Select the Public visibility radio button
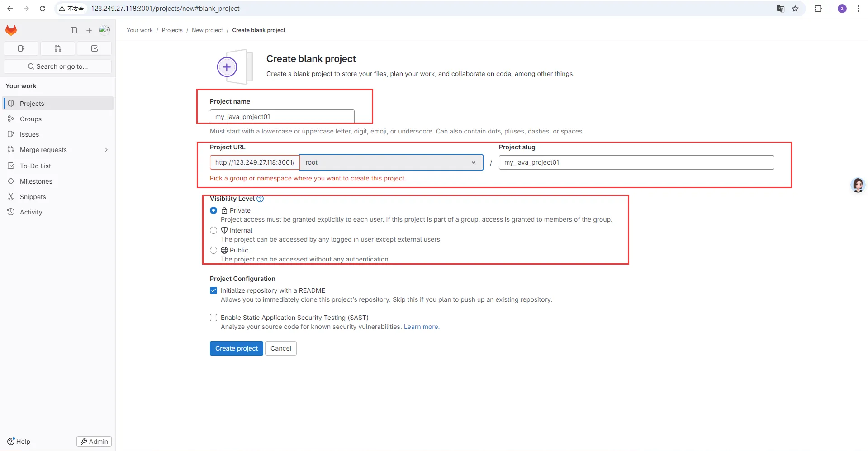The width and height of the screenshot is (868, 451). (x=213, y=250)
